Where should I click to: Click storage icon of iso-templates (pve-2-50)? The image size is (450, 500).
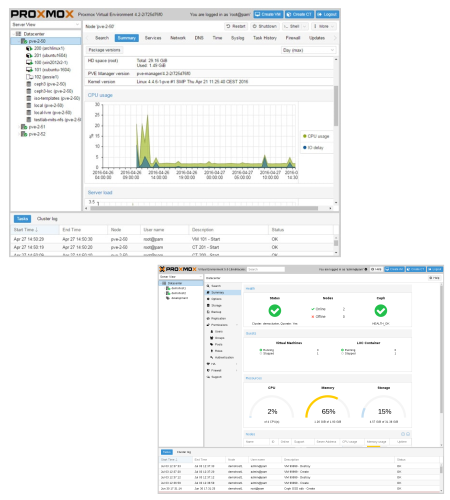pos(29,98)
